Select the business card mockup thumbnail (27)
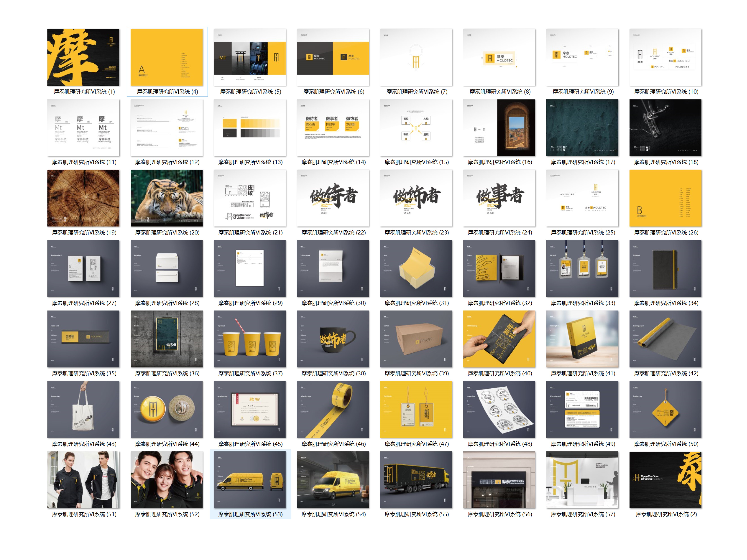Viewport: 747px width, 560px height. [x=83, y=269]
